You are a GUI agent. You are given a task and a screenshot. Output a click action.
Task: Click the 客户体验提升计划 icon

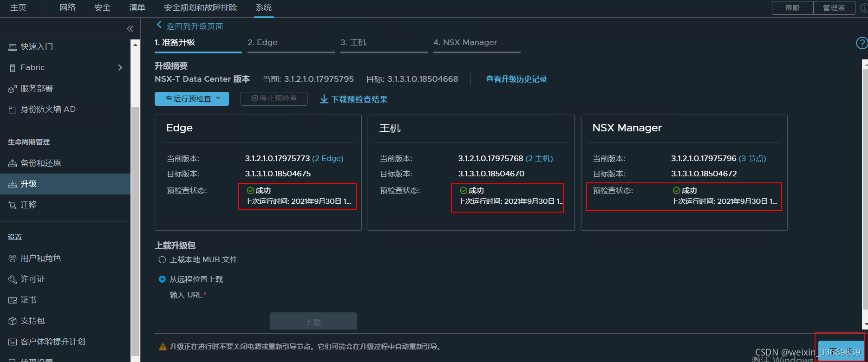13,342
